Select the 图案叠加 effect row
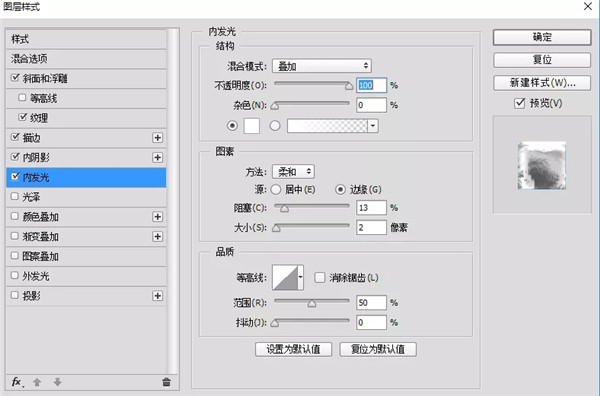Viewport: 600px width, 396px height. click(86, 256)
